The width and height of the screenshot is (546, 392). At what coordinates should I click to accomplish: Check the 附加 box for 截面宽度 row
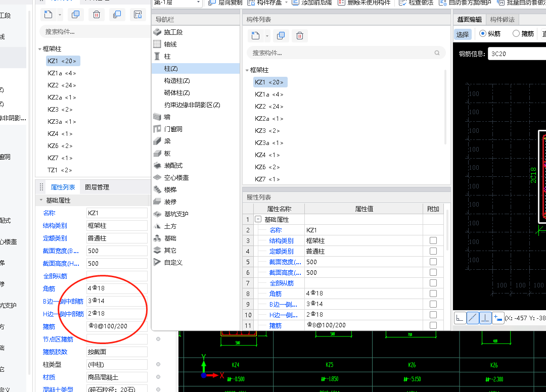point(433,262)
